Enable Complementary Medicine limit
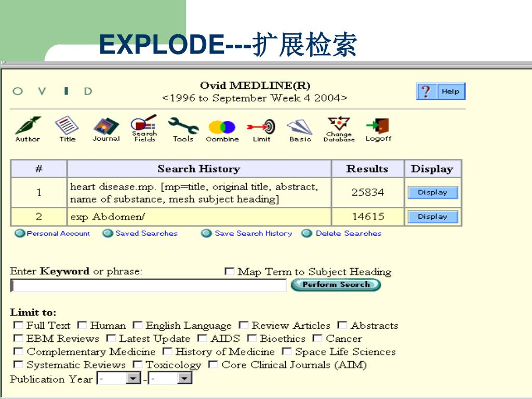 pyautogui.click(x=18, y=351)
